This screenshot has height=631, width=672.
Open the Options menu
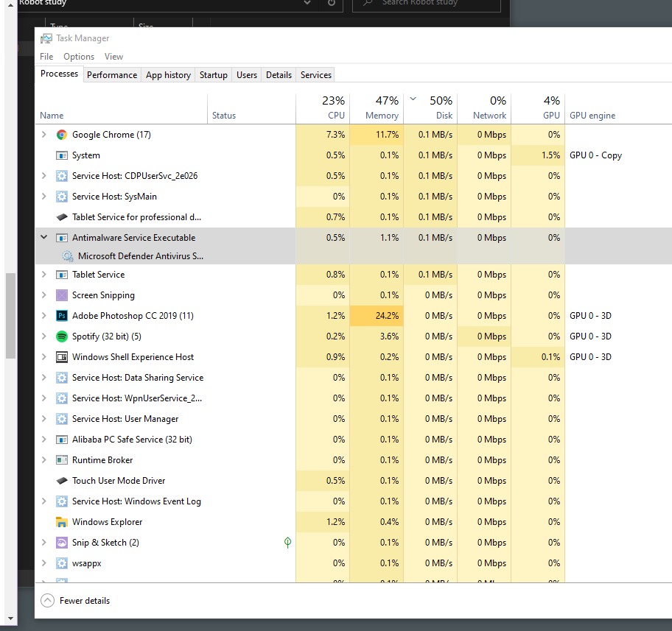[x=79, y=57]
